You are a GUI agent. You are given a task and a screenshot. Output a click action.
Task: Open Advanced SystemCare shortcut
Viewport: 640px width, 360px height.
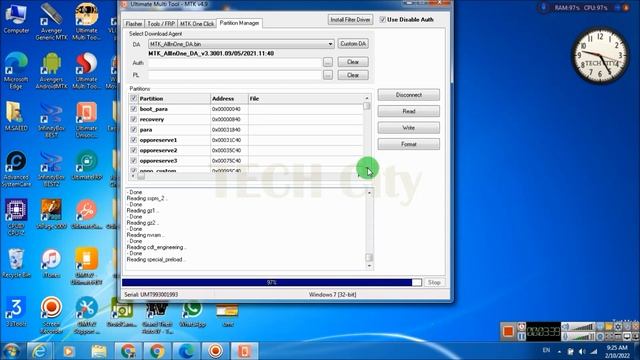[x=16, y=168]
